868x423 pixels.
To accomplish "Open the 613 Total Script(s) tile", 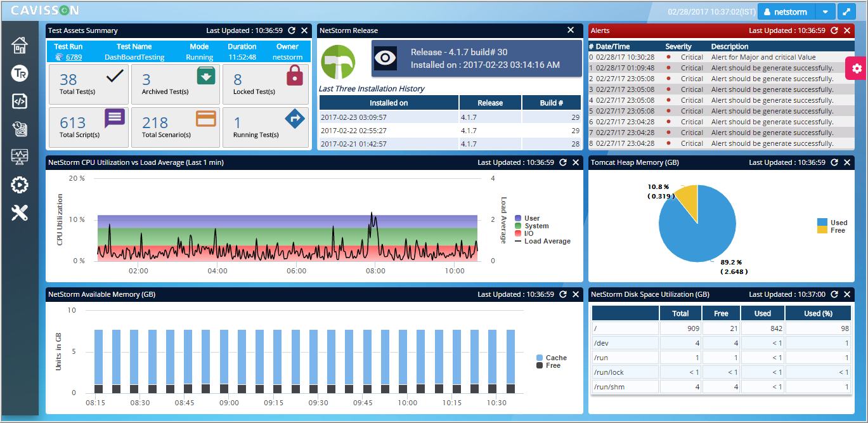I will (88, 127).
